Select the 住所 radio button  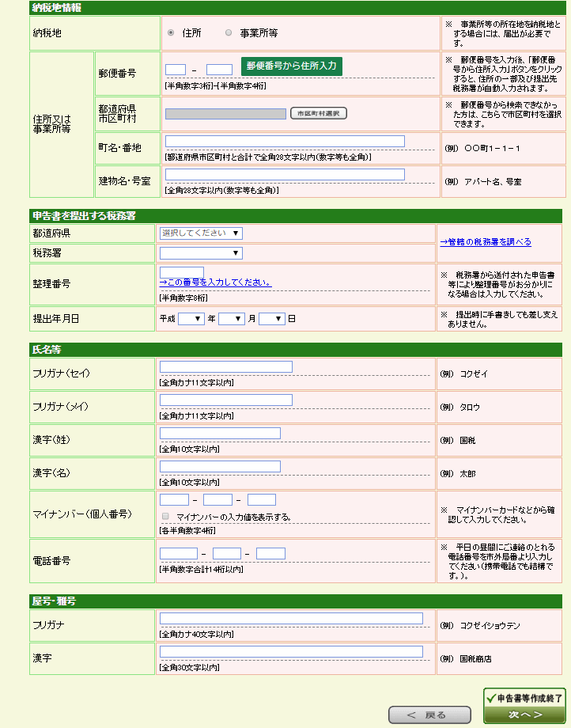[x=171, y=33]
